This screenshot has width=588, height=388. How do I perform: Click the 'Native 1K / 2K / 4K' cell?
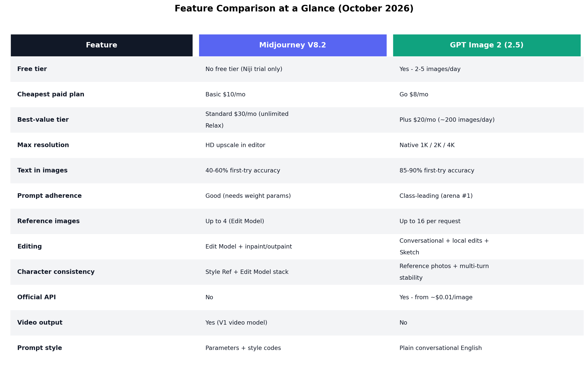(427, 145)
